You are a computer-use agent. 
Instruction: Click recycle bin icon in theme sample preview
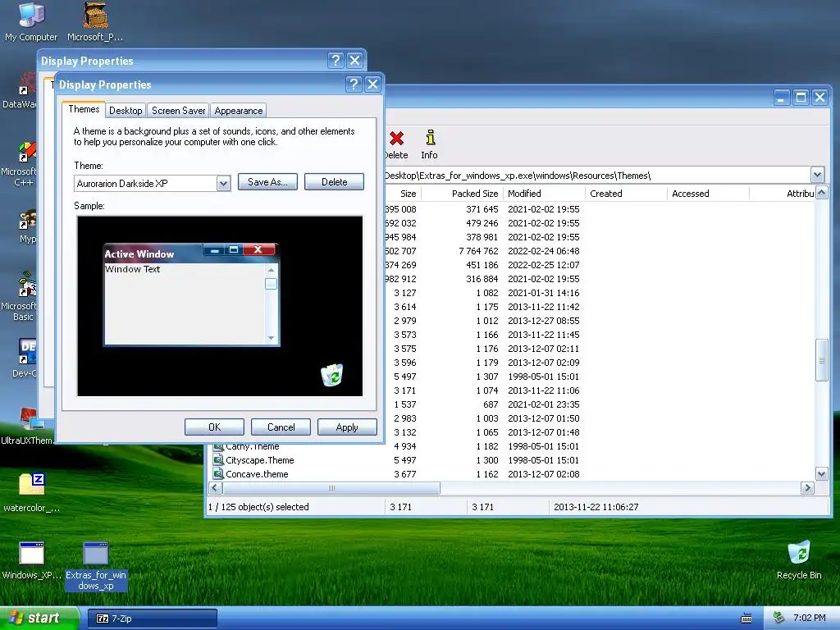pos(331,374)
